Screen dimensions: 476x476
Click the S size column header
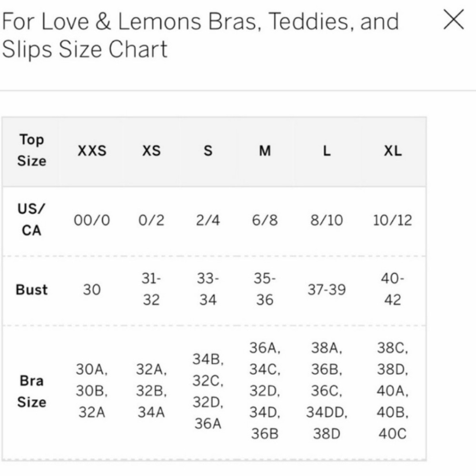(x=208, y=151)
